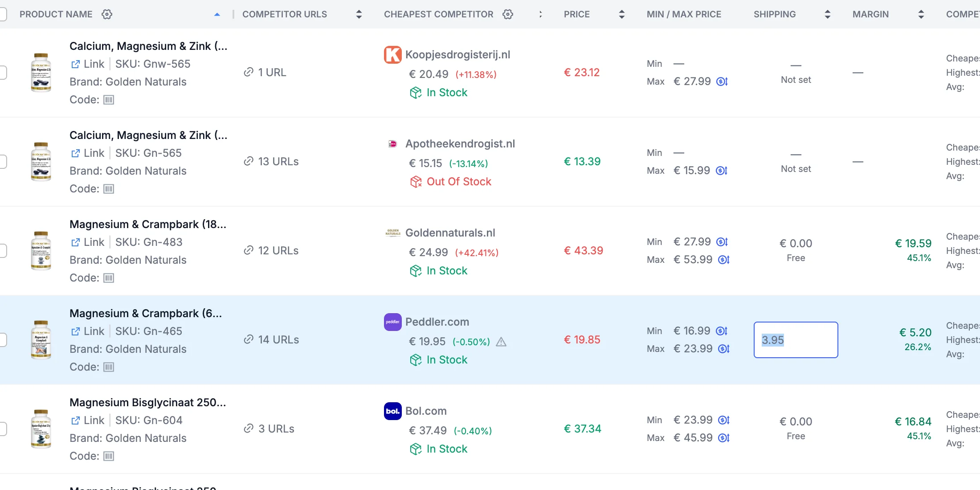Sort the Shipping column

pos(827,14)
